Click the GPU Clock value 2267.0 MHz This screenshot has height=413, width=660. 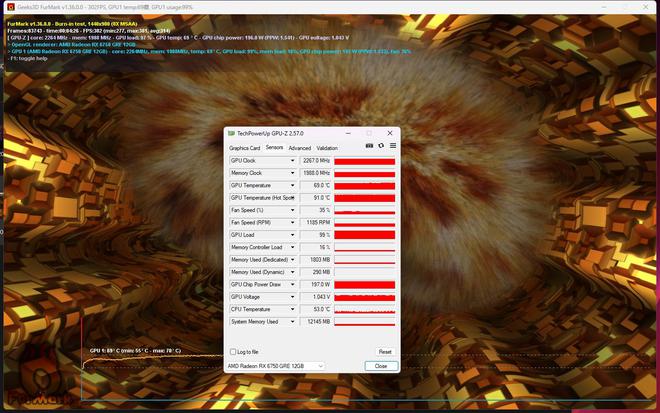click(x=316, y=161)
